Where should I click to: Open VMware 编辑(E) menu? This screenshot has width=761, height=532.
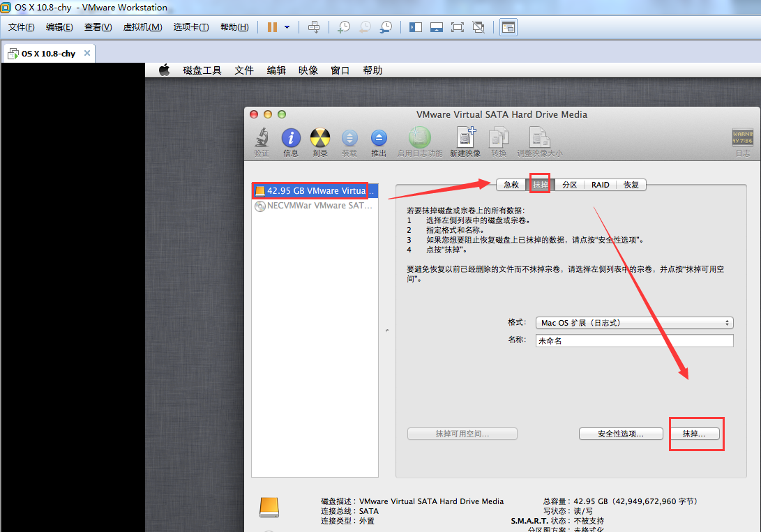(59, 27)
